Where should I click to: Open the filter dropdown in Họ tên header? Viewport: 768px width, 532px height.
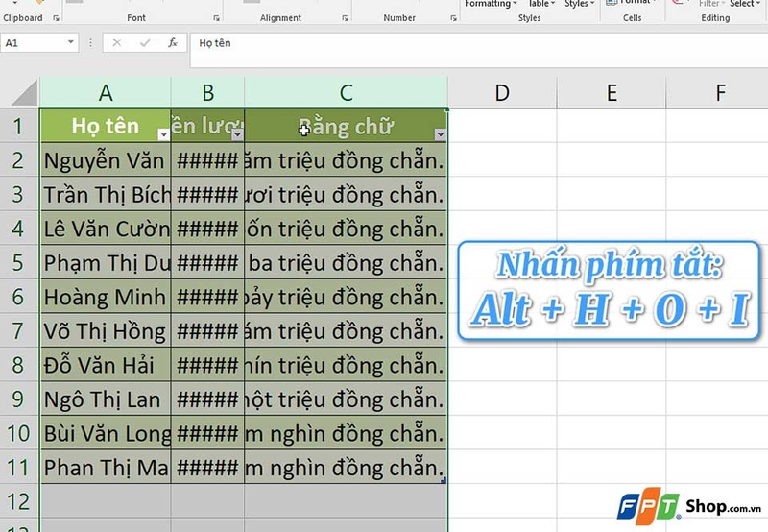[x=163, y=134]
